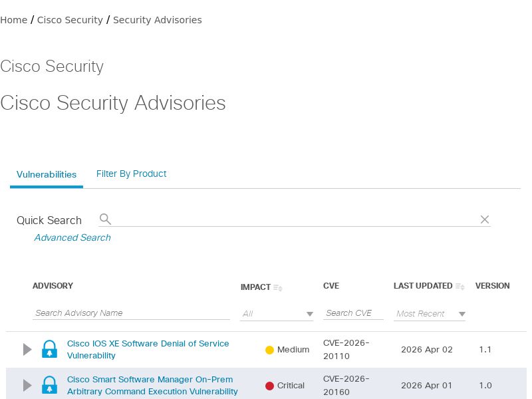Viewport: 532px width, 399px height.
Task: Open the Most Recent date dropdown
Action: click(x=430, y=314)
